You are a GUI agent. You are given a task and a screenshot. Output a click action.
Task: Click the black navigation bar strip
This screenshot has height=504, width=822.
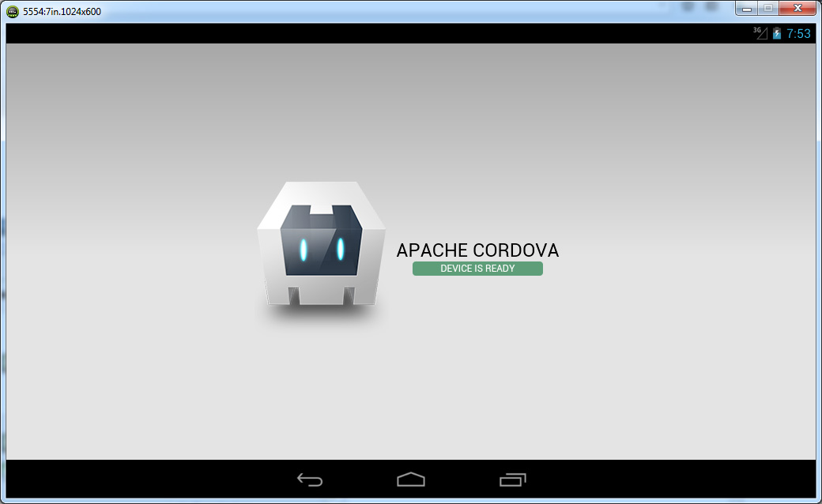point(158,479)
